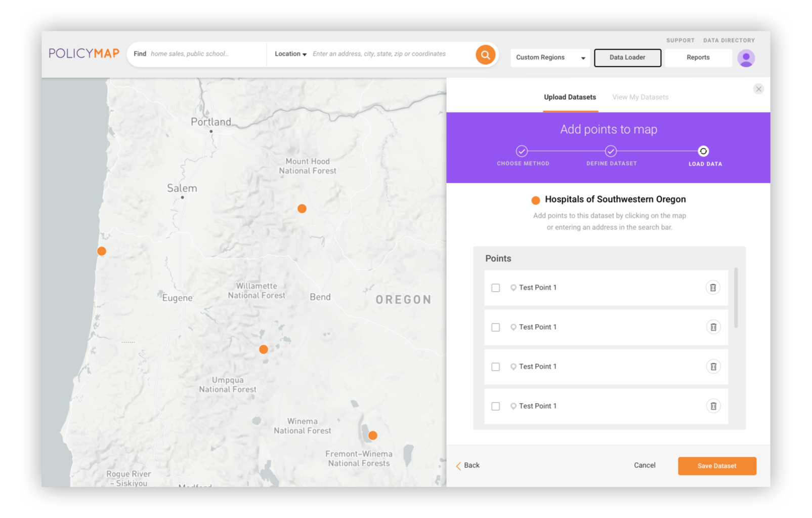
Task: Click the Eugene label on map
Action: point(177,298)
